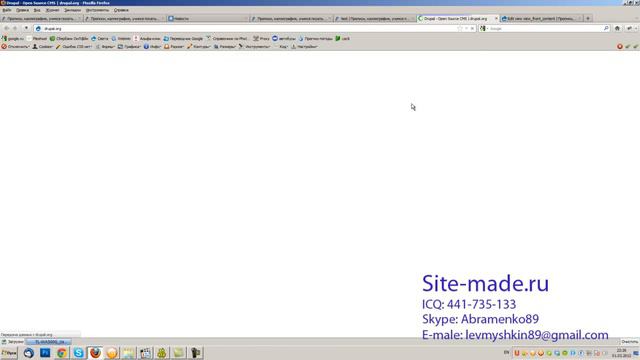Image resolution: width=640 pixels, height=360 pixels.
Task: Expand the Размеры developer toolbar menu
Action: pos(225,47)
